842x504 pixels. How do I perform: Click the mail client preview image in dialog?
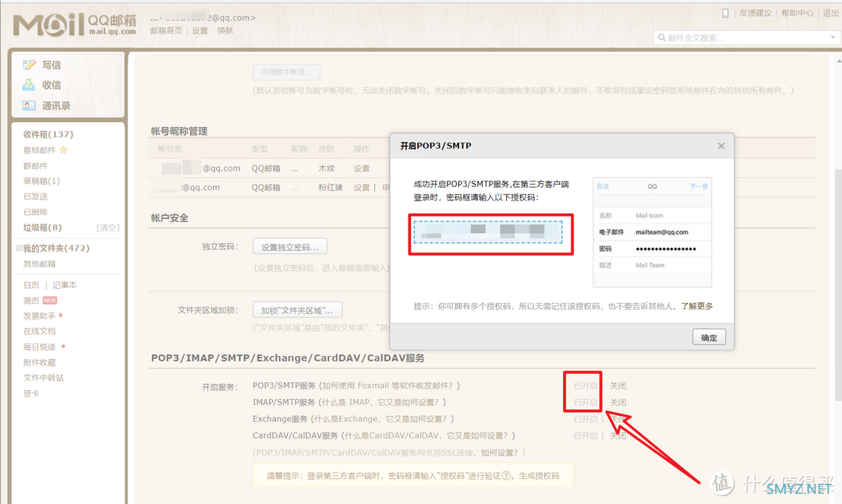click(x=652, y=232)
